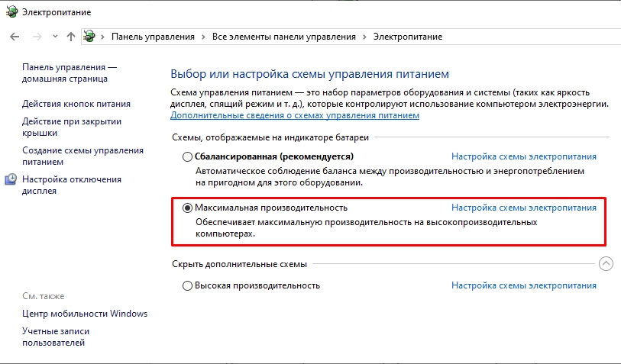Click the power plug icon in the title bar
Viewport: 621px width, 364px height.
11,12
